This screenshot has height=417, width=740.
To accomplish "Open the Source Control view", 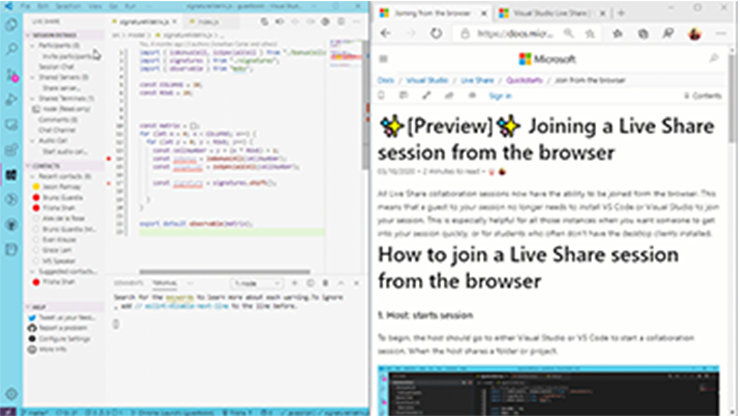I will tap(11, 73).
